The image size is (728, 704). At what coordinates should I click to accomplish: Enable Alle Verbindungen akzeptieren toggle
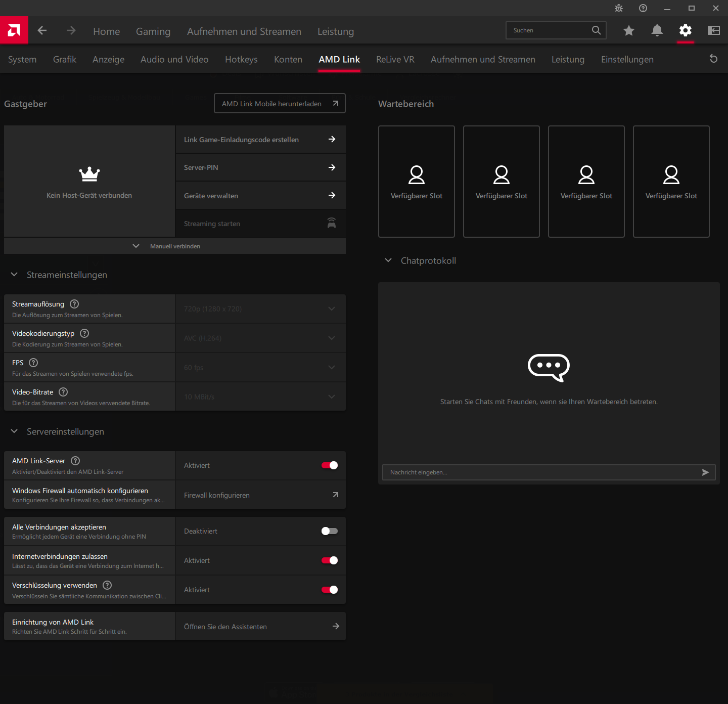[x=330, y=531]
